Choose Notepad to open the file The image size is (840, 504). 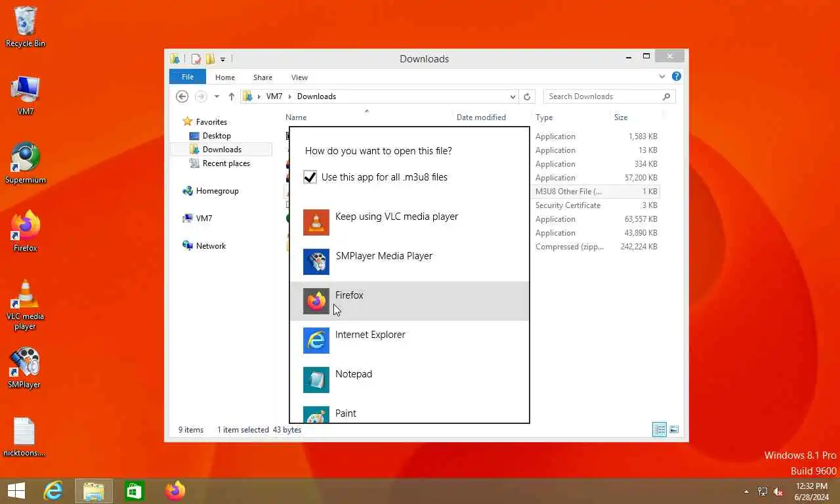pyautogui.click(x=409, y=380)
